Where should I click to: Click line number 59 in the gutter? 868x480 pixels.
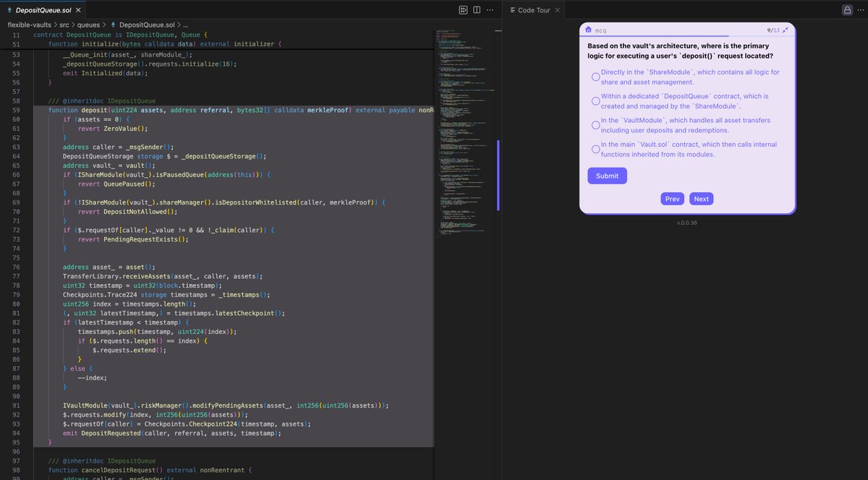click(x=16, y=110)
